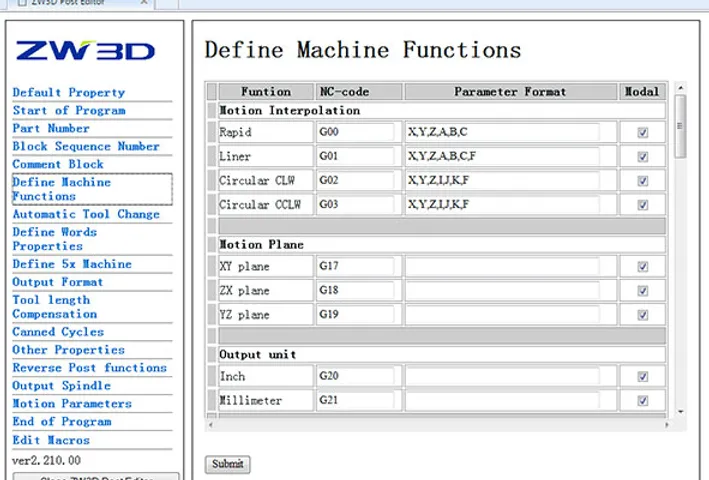Image resolution: width=709 pixels, height=480 pixels.
Task: Click YZ plane parameter format field
Action: 502,315
